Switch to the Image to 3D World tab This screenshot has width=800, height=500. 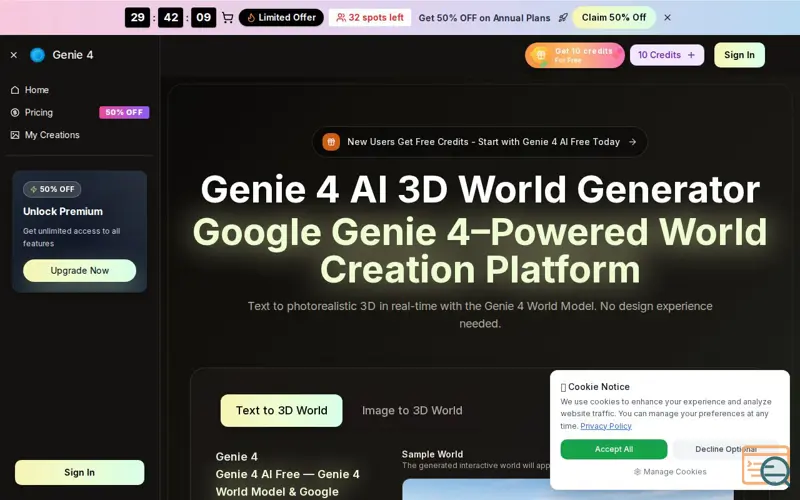coord(412,411)
